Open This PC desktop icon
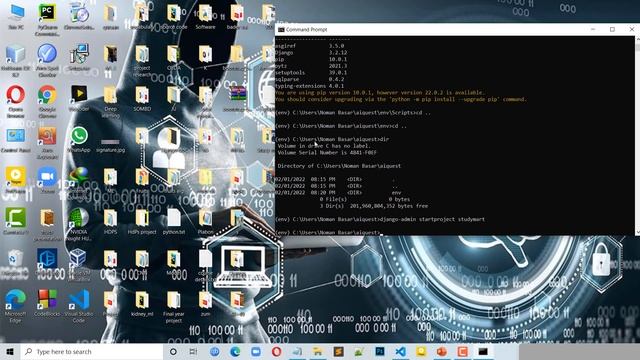640x360 pixels. pos(16,16)
